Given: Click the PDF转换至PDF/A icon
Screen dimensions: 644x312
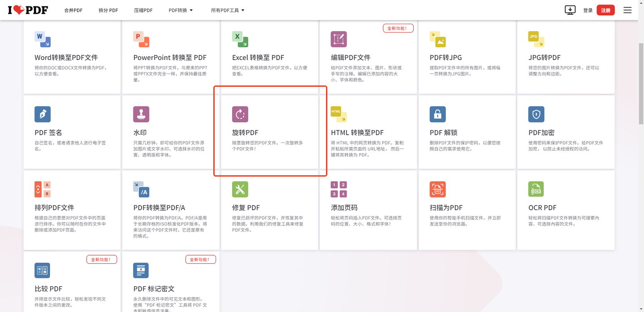Looking at the screenshot, I should (x=141, y=190).
